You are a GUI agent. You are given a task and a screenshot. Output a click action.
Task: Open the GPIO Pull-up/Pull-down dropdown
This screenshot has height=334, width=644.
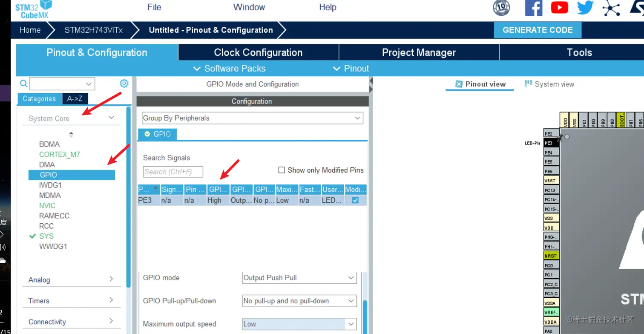tap(299, 301)
